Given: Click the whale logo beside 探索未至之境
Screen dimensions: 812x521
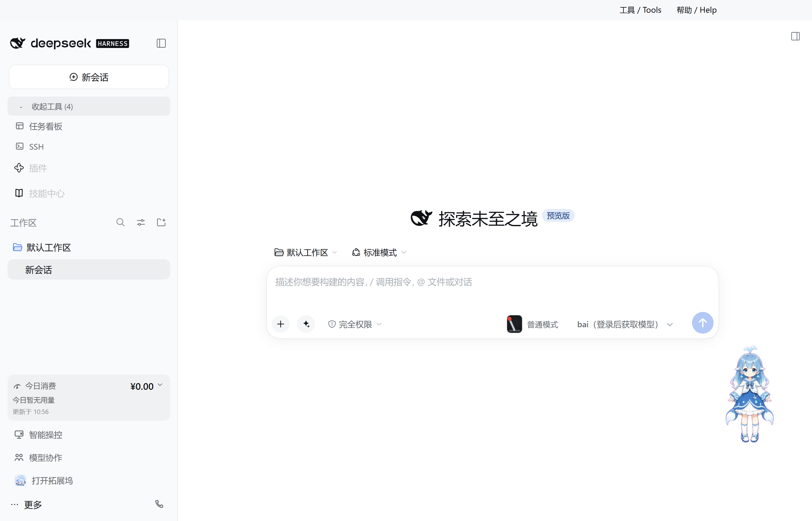Looking at the screenshot, I should pyautogui.click(x=422, y=218).
